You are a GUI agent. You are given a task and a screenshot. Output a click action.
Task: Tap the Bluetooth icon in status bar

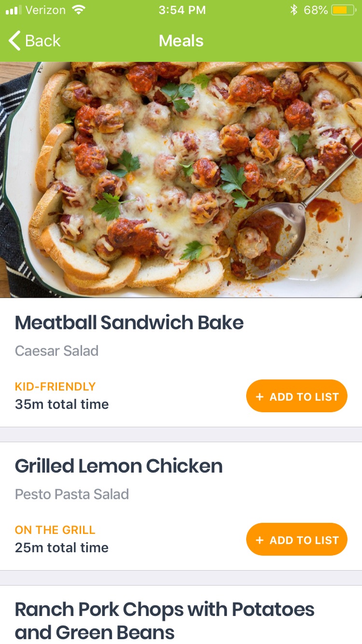coord(293,10)
